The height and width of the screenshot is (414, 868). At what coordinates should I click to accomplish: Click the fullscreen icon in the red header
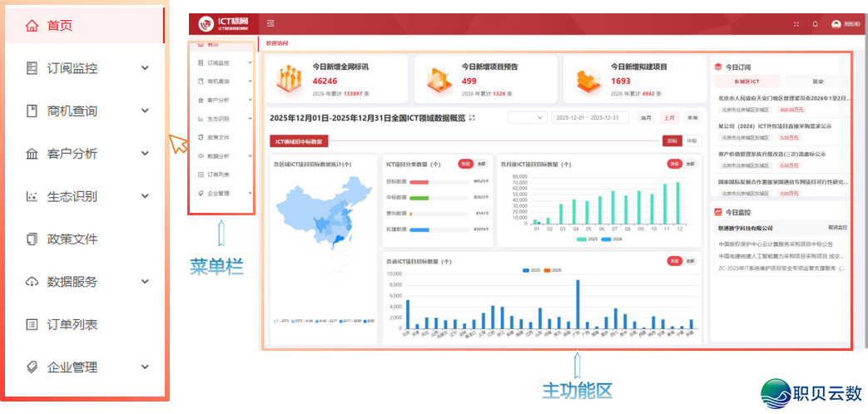tap(796, 24)
